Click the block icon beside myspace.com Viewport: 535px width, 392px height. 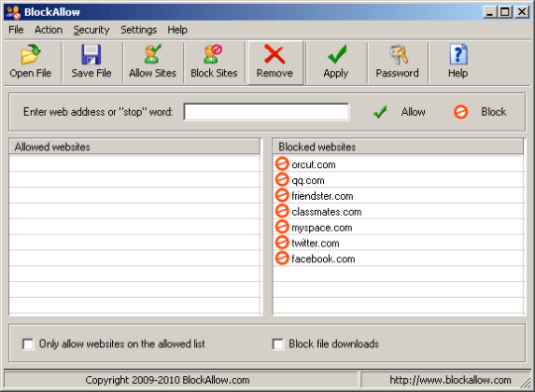click(x=281, y=227)
